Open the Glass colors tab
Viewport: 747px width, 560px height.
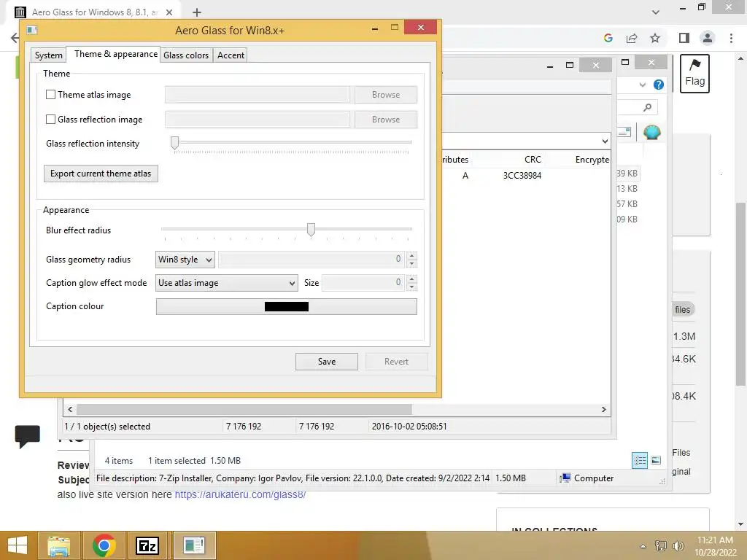pos(186,55)
